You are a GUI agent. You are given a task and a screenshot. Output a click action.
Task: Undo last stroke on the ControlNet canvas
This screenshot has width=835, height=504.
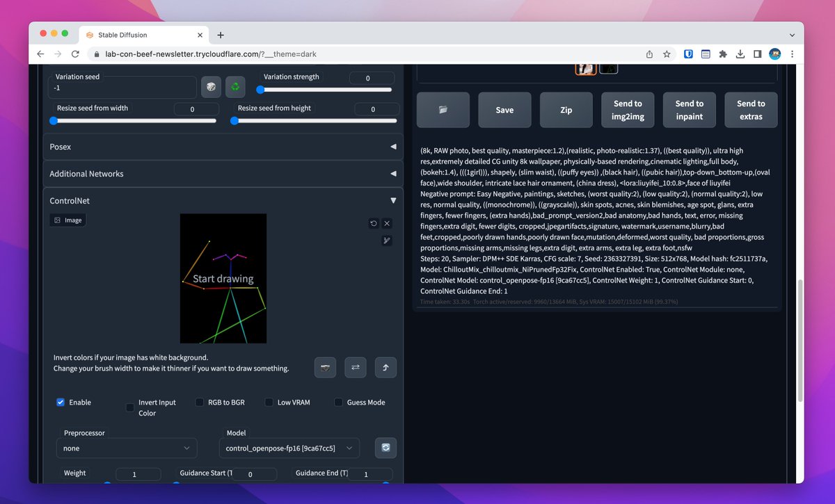coord(374,223)
